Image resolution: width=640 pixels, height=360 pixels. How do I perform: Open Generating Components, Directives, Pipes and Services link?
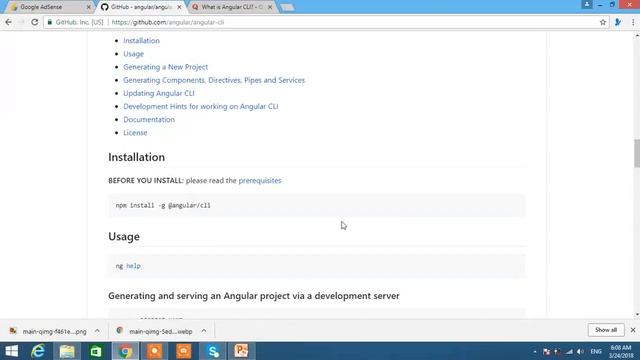(214, 80)
